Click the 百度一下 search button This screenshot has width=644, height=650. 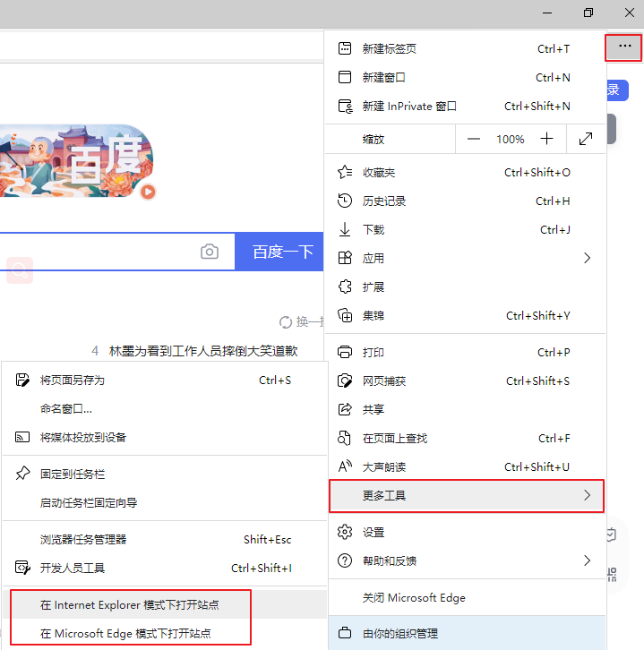click(x=279, y=252)
